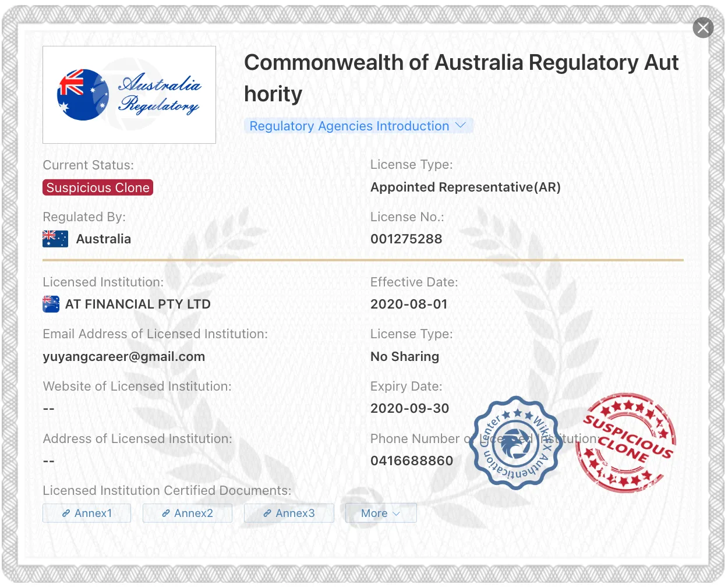Select the phone number 0416688860
The image size is (728, 588).
coord(412,461)
